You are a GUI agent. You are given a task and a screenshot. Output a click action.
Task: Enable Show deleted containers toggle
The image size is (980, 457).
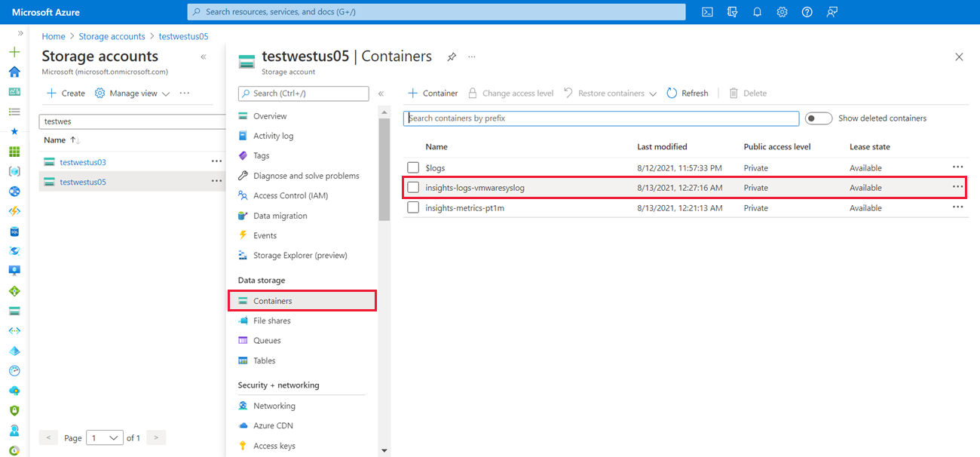818,118
